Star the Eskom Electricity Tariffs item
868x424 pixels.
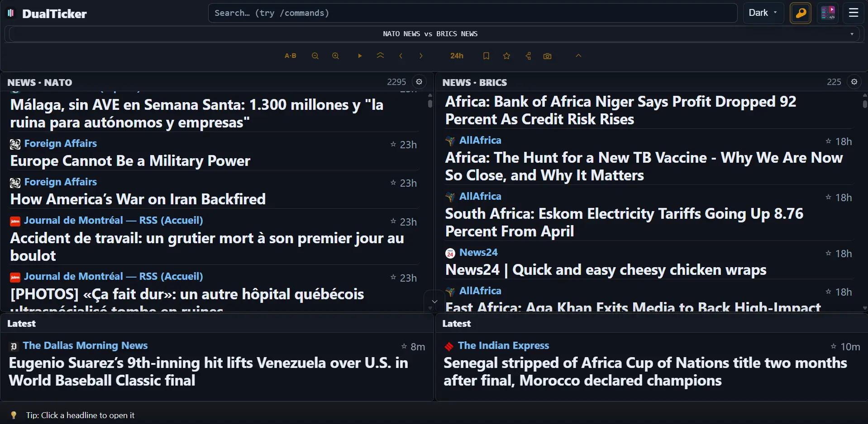point(828,197)
